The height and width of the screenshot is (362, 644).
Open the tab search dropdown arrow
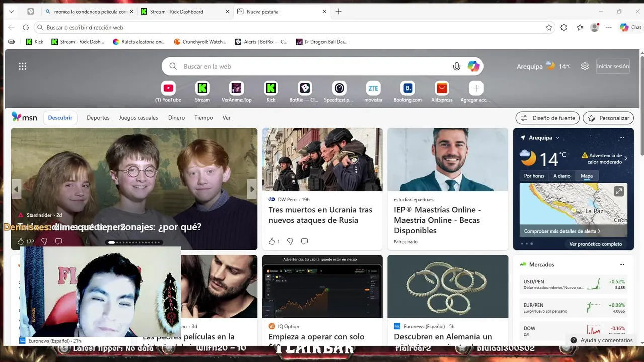tap(12, 11)
